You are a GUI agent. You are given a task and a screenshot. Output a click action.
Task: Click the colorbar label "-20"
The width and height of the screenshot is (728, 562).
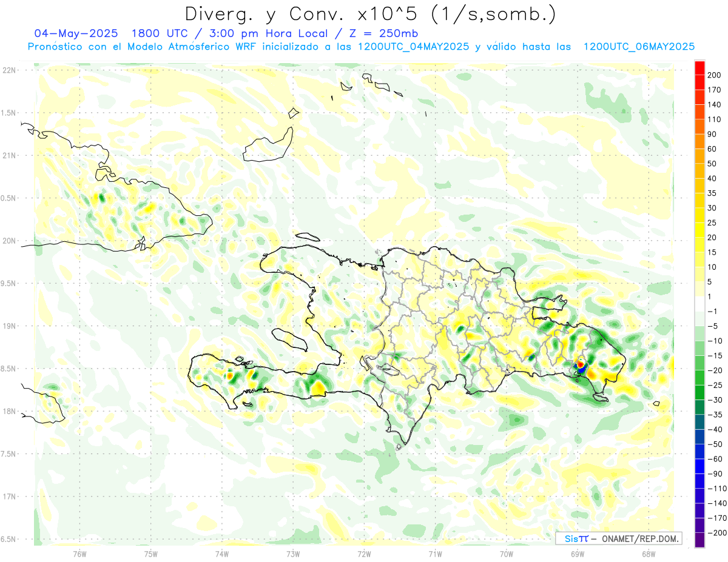[715, 370]
